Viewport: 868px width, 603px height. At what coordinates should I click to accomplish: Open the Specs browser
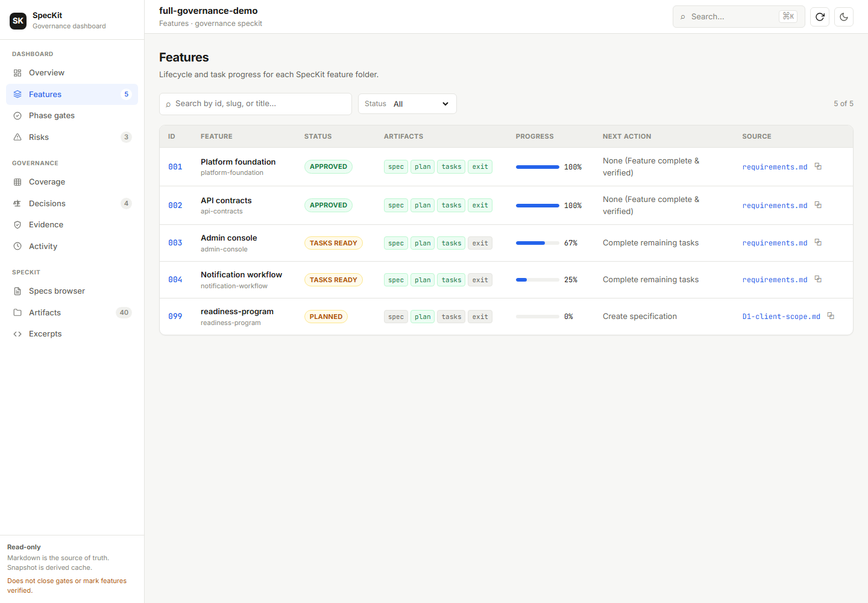click(x=72, y=291)
